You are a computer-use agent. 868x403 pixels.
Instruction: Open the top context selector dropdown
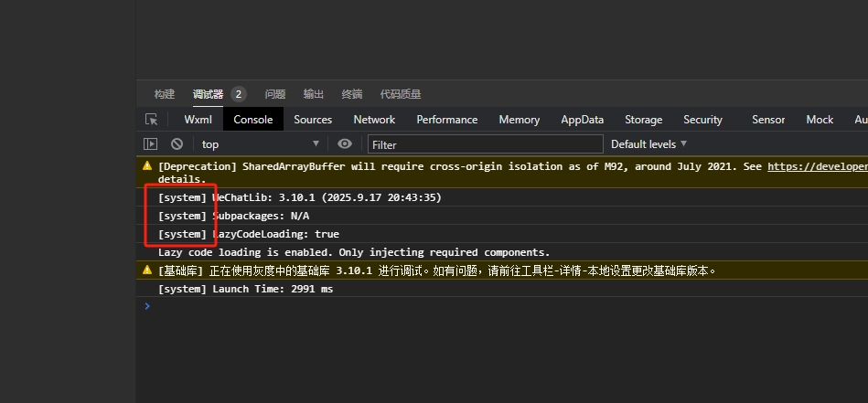click(x=260, y=144)
